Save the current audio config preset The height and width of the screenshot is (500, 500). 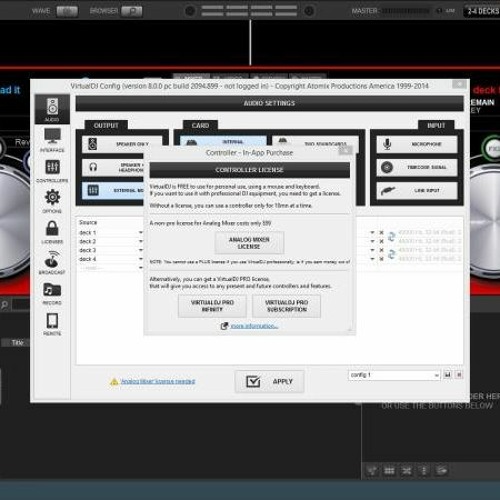click(448, 375)
